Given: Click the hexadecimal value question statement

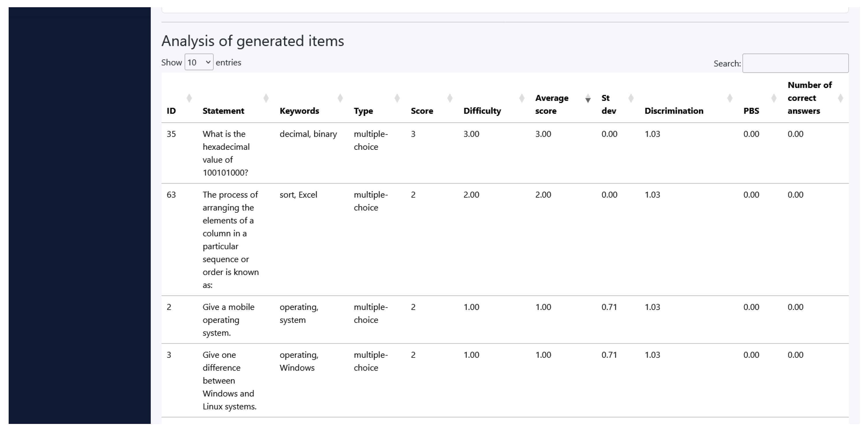Looking at the screenshot, I should 226,153.
